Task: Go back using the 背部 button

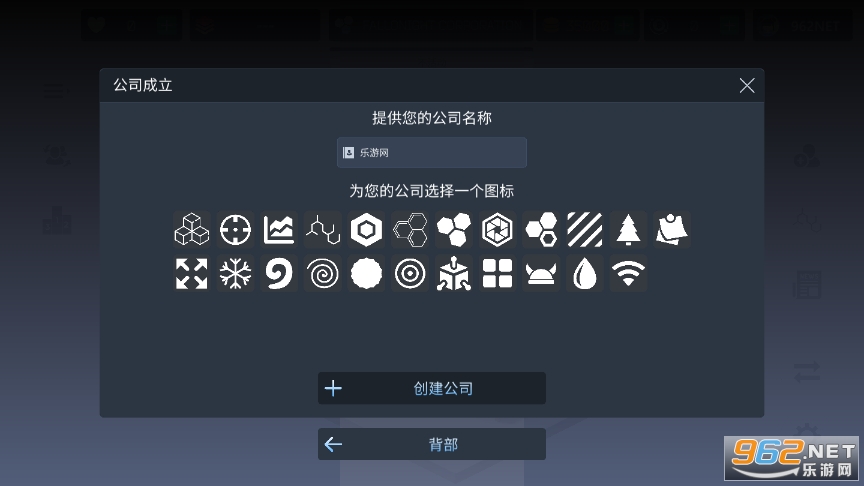Action: click(432, 444)
